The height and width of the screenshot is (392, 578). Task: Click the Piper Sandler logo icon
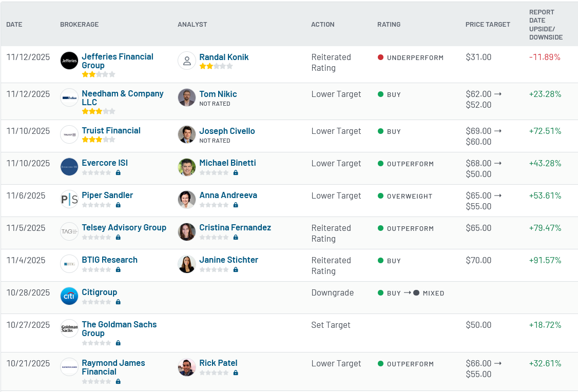[x=69, y=199]
